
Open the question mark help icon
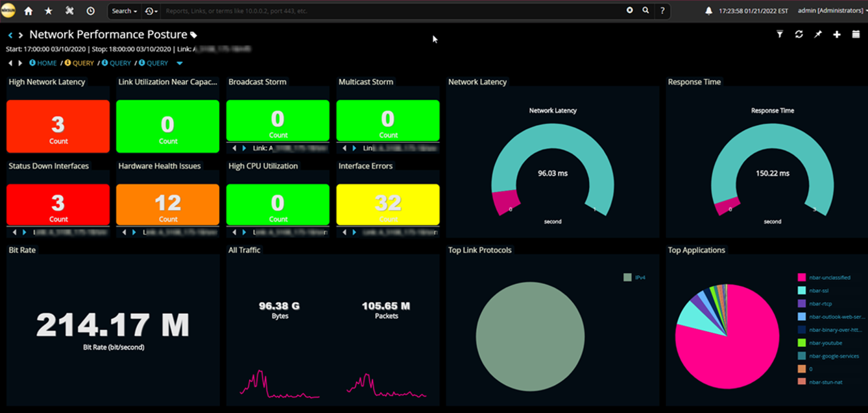coord(662,11)
